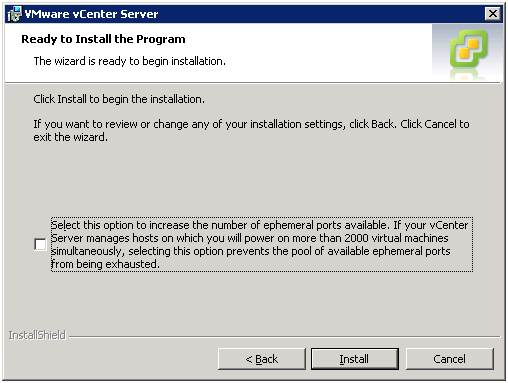Close the VMware vCenter Server dialog

pyautogui.click(x=493, y=14)
